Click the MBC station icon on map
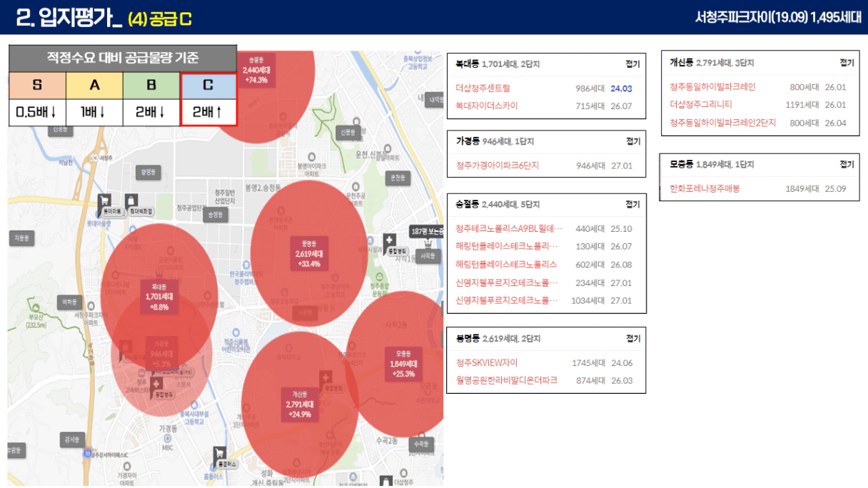The width and height of the screenshot is (868, 488). coord(167,439)
